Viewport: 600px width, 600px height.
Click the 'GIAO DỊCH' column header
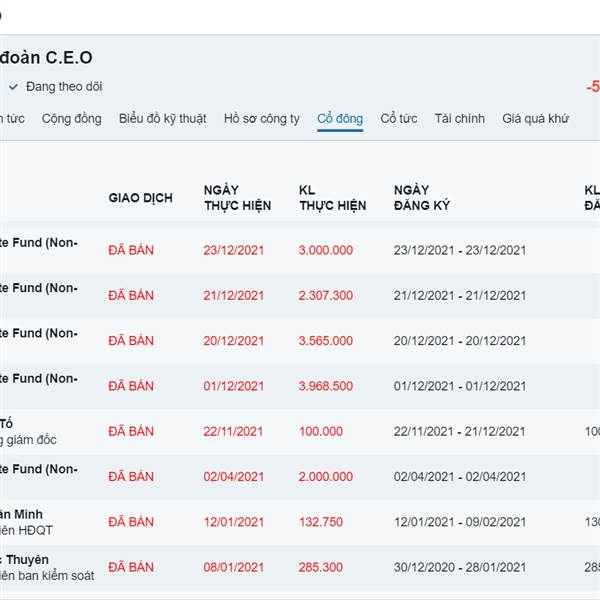click(140, 198)
